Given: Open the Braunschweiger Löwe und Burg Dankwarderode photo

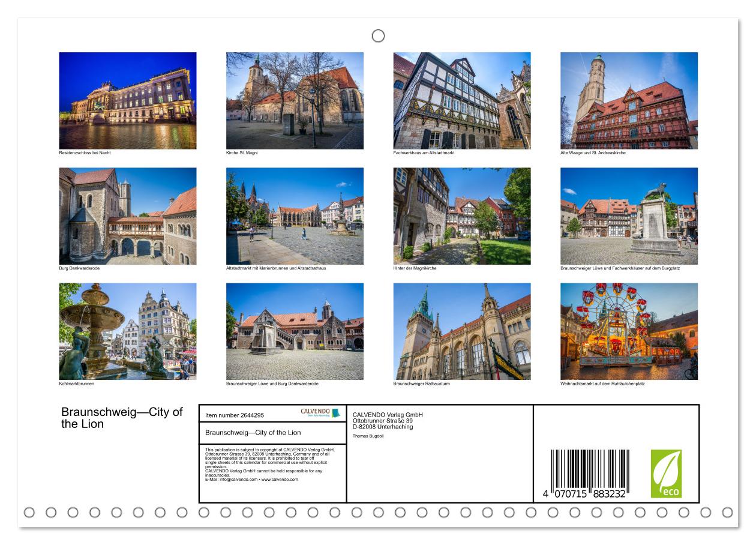Looking at the screenshot, I should point(295,331).
